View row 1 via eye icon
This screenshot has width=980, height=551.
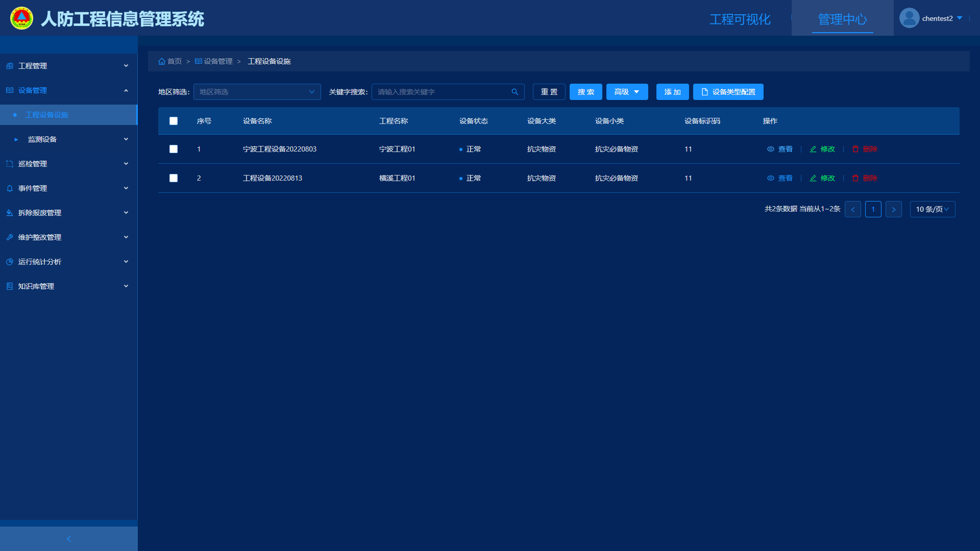(771, 149)
